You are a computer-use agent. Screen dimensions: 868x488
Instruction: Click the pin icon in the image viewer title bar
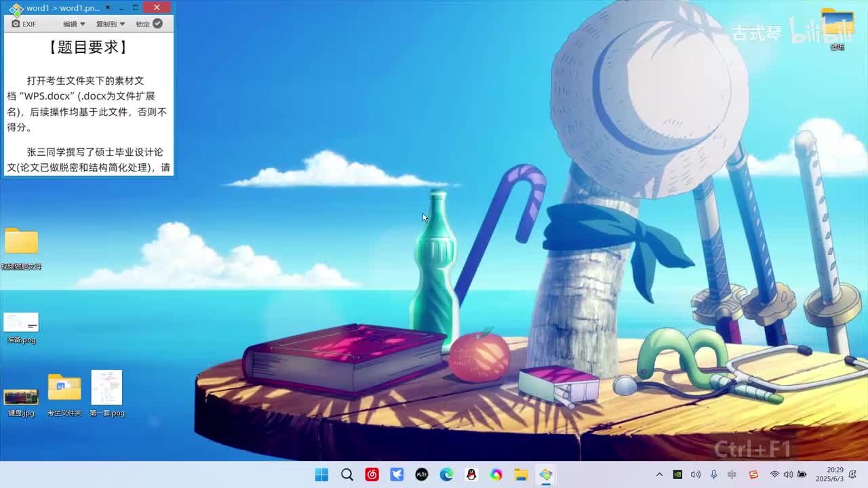pos(108,7)
